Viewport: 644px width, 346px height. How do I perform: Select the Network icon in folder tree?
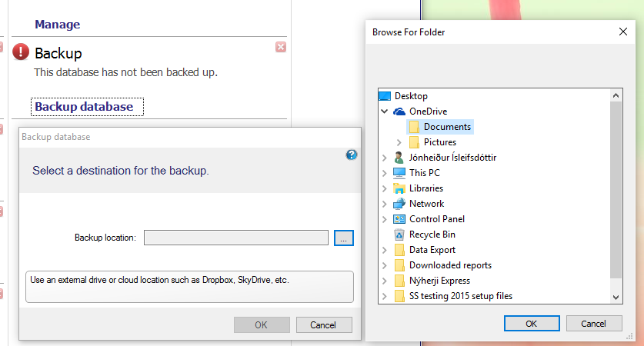(x=399, y=204)
